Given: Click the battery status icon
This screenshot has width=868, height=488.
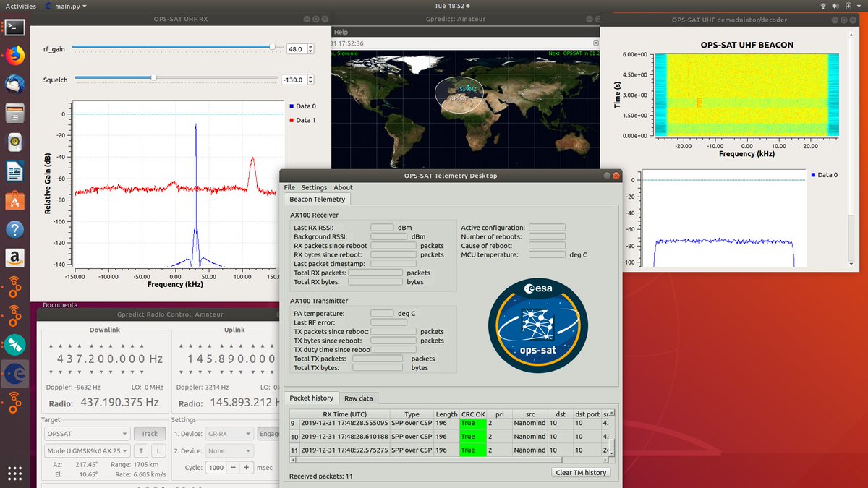Looking at the screenshot, I should [x=849, y=6].
